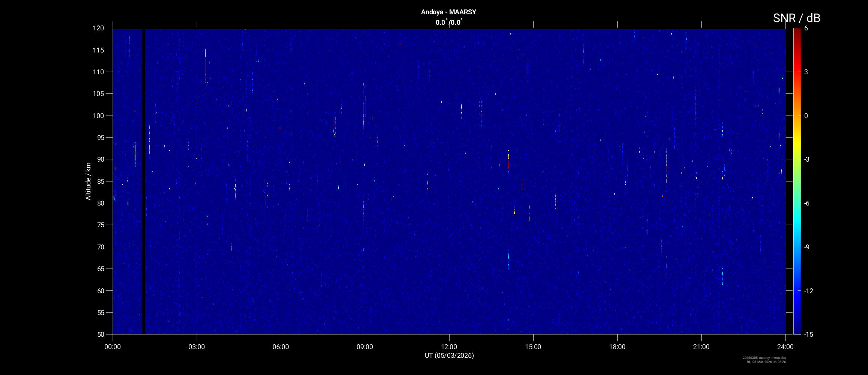The image size is (868, 375).
Task: Click the 20260305_maarsy_meso.dbs file name text
Action: pyautogui.click(x=764, y=358)
